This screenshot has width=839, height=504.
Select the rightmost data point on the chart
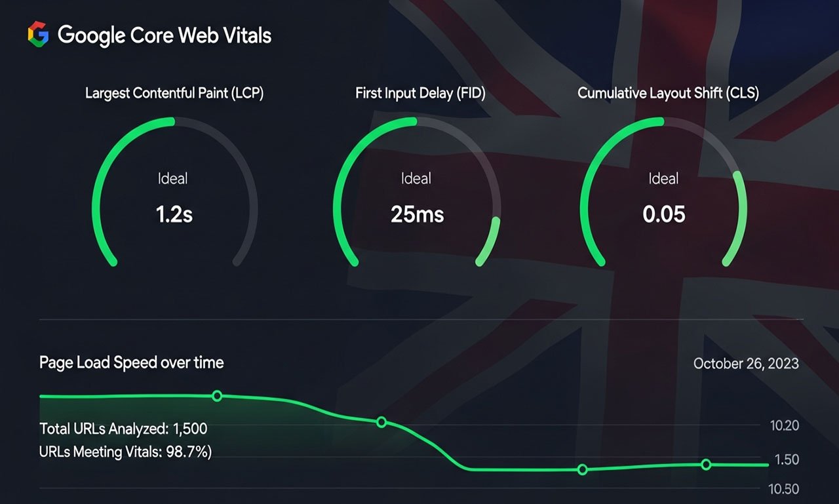pyautogui.click(x=706, y=465)
